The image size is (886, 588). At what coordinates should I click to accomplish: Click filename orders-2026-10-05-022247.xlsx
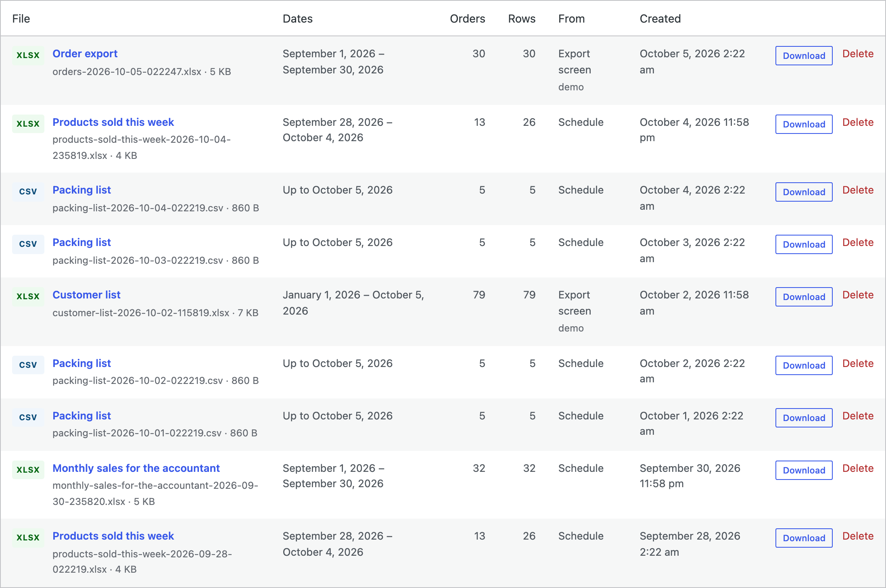(x=127, y=72)
